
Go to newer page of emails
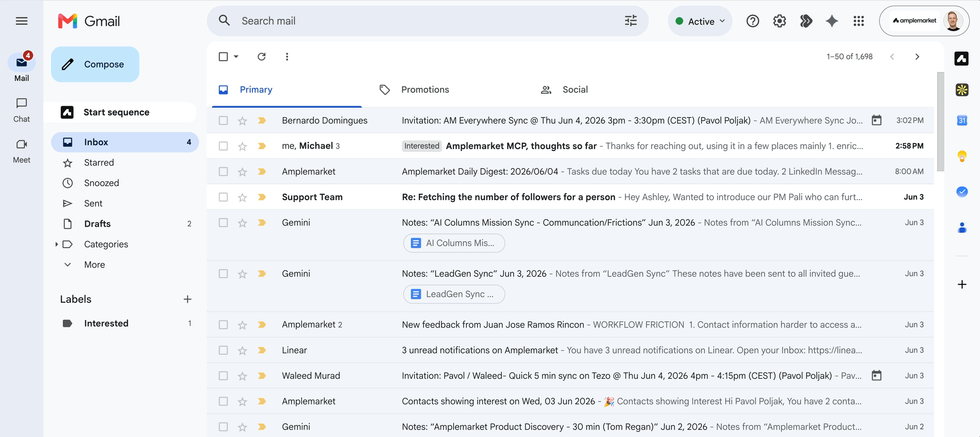[892, 57]
